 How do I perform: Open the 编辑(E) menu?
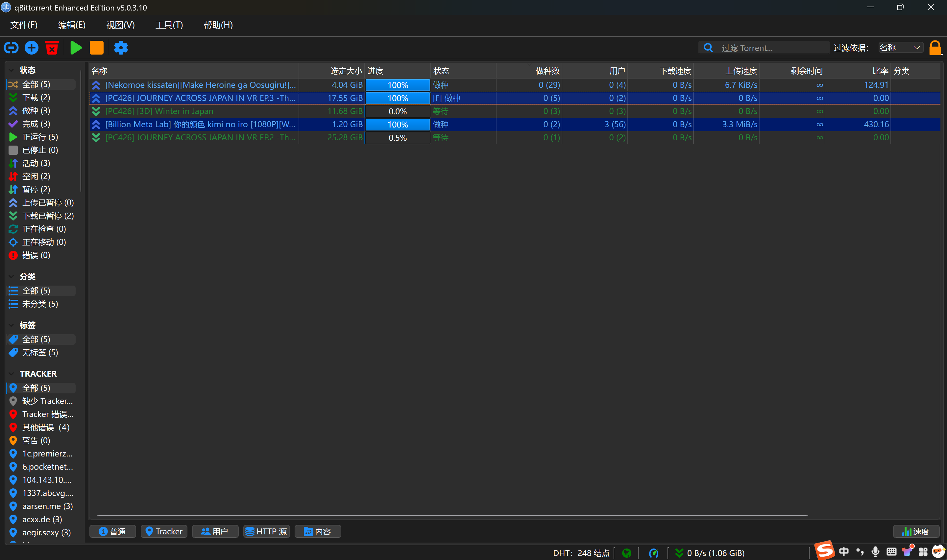[x=72, y=25]
